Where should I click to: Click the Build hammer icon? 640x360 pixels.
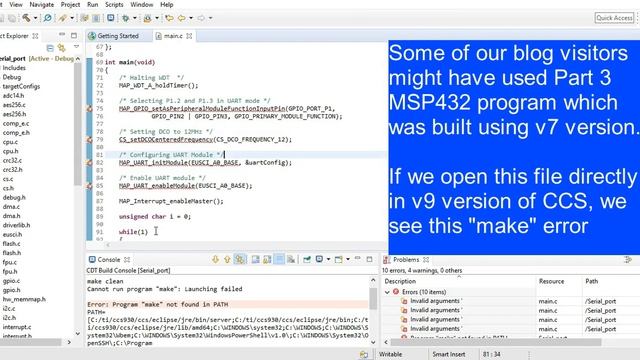pos(26,18)
